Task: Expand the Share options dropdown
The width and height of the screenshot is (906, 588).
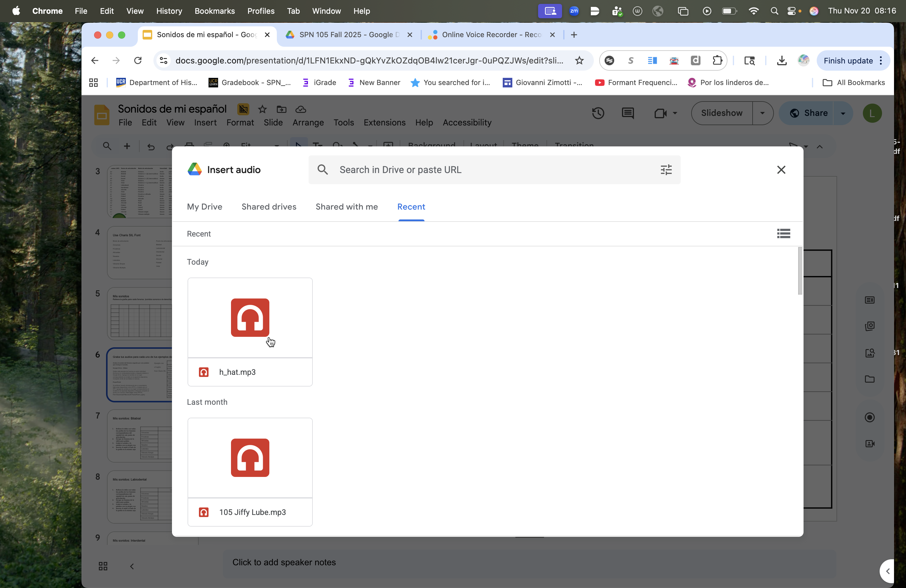Action: click(x=843, y=113)
